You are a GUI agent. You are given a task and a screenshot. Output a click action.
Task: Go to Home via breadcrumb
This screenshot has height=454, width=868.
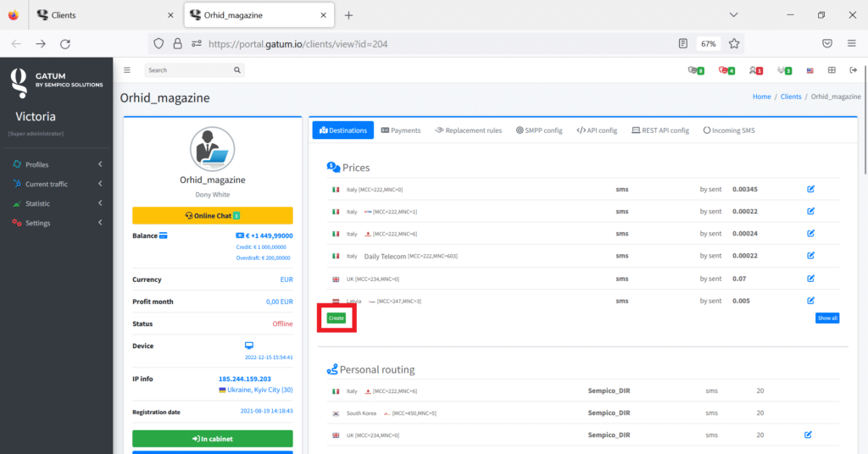(x=762, y=97)
